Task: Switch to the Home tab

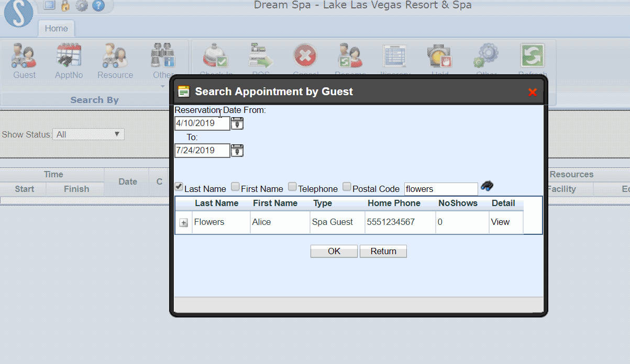Action: (x=56, y=28)
